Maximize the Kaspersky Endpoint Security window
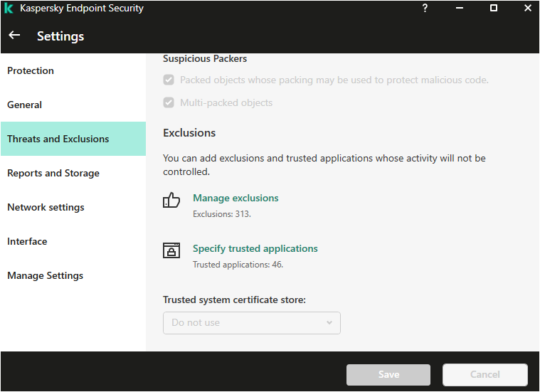540x392 pixels. click(494, 8)
